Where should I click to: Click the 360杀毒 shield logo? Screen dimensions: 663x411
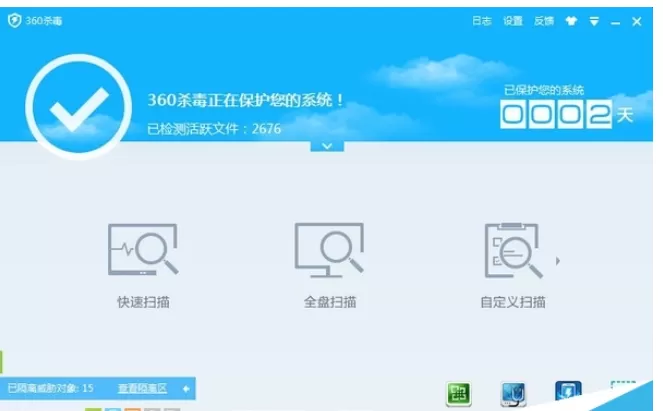(x=14, y=20)
